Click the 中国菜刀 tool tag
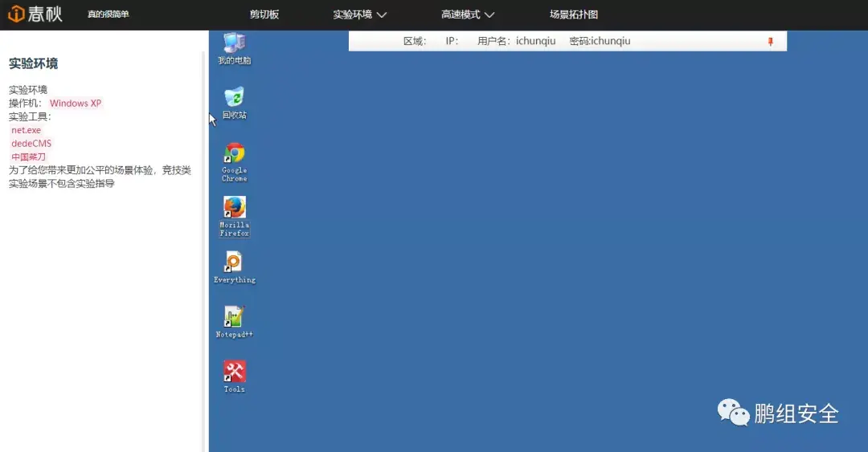The width and height of the screenshot is (868, 452). [28, 157]
